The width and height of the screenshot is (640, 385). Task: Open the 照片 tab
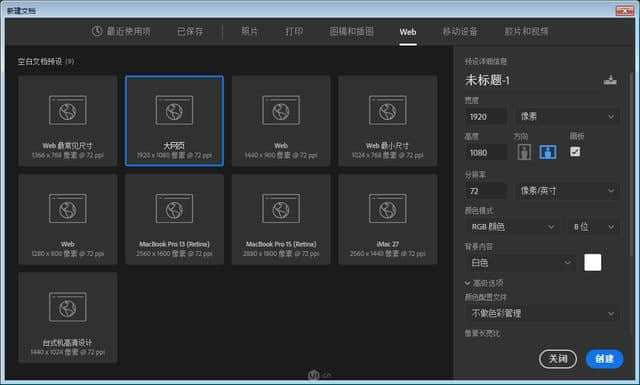[249, 31]
